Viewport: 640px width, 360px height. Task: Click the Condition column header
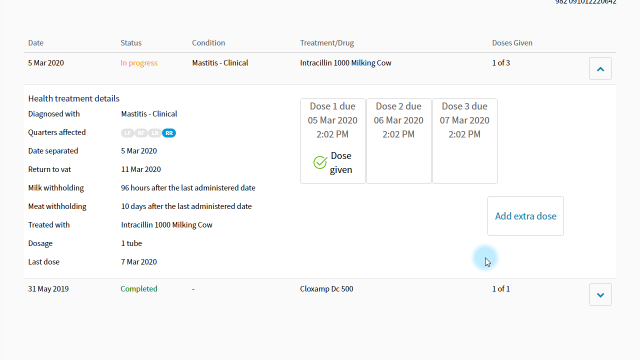(x=209, y=43)
